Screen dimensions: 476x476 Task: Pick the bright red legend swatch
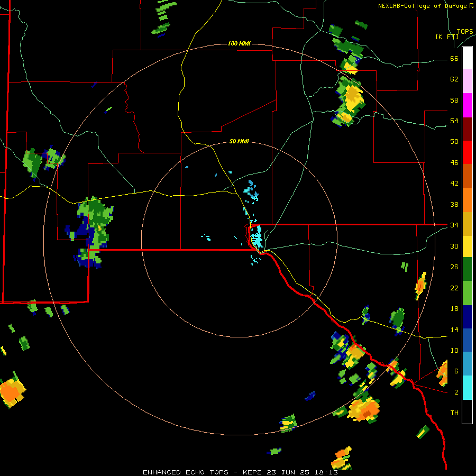(467, 152)
